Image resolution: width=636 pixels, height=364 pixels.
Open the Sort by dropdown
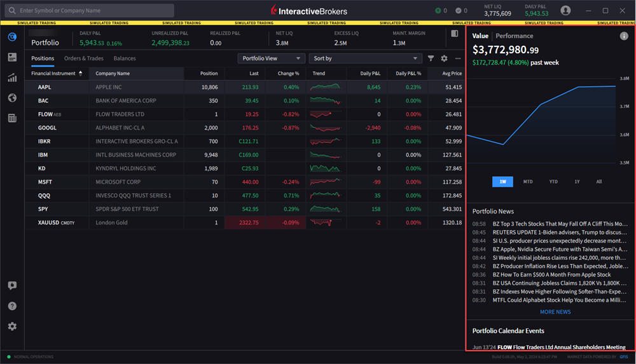tap(365, 58)
